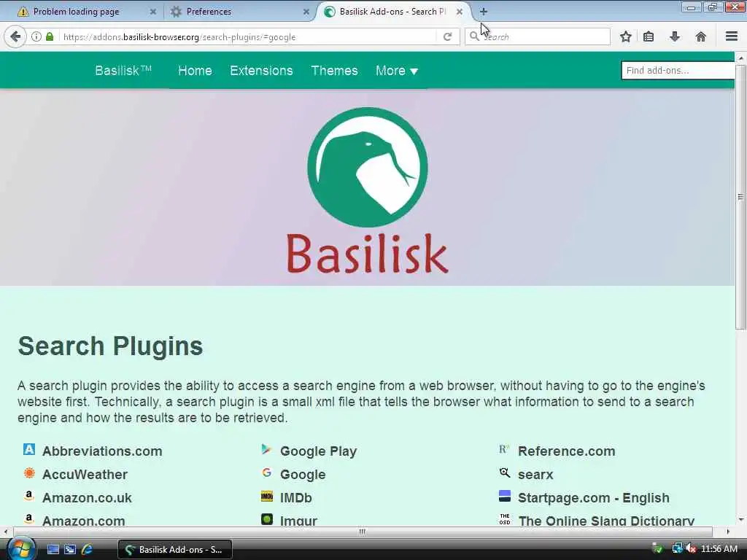
Task: Open a new tab with the plus button
Action: tap(484, 12)
